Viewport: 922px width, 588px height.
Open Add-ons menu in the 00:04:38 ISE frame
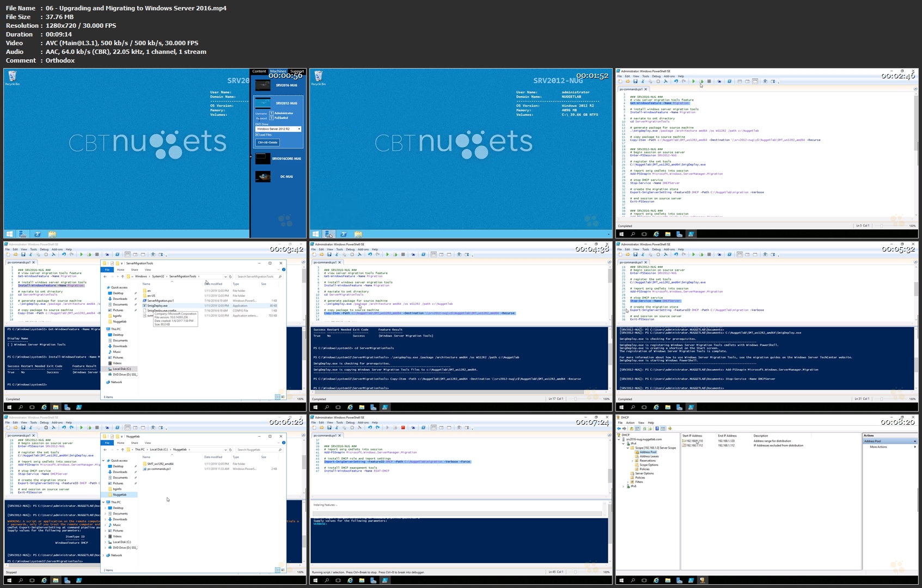pos(363,249)
